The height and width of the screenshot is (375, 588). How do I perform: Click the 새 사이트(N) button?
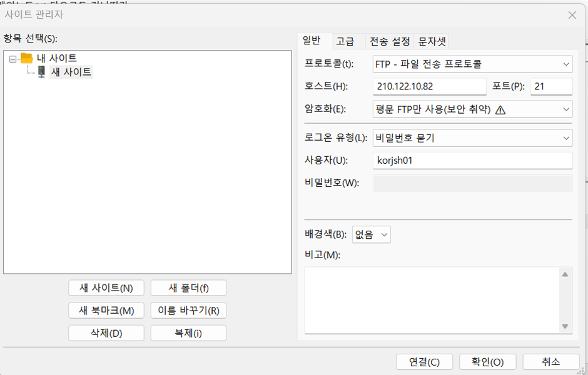(106, 288)
